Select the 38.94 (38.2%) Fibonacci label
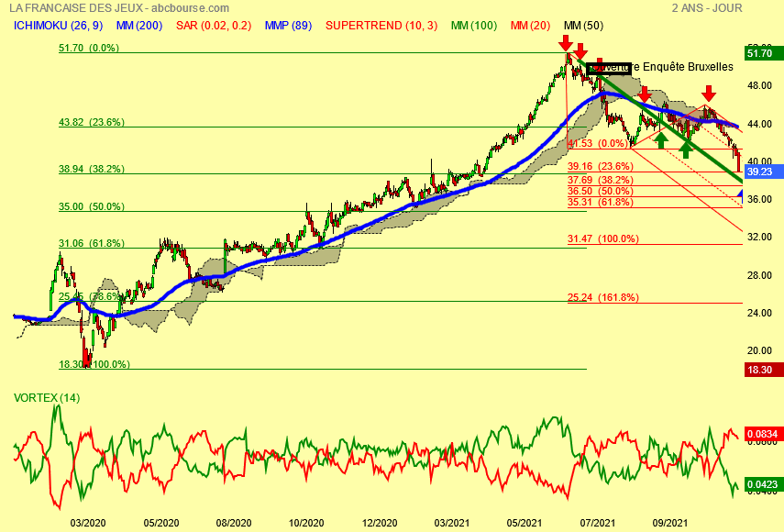784x532 pixels. pyautogui.click(x=92, y=169)
